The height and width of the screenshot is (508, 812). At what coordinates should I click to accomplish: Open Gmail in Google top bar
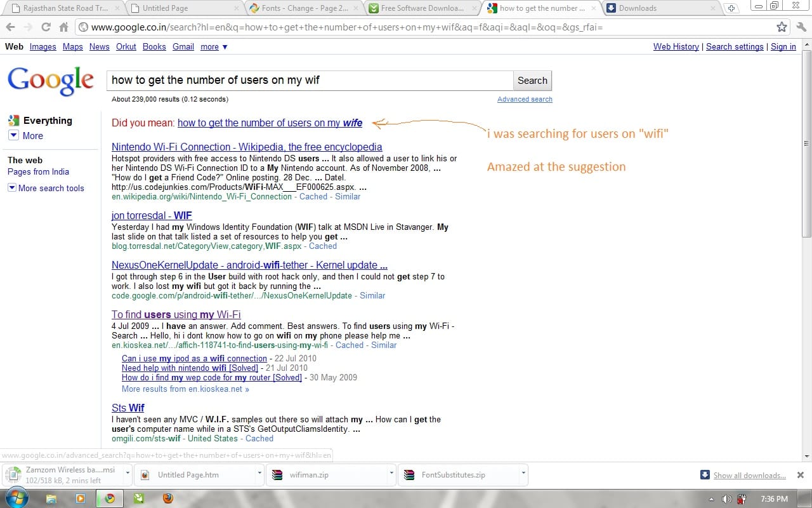(183, 46)
